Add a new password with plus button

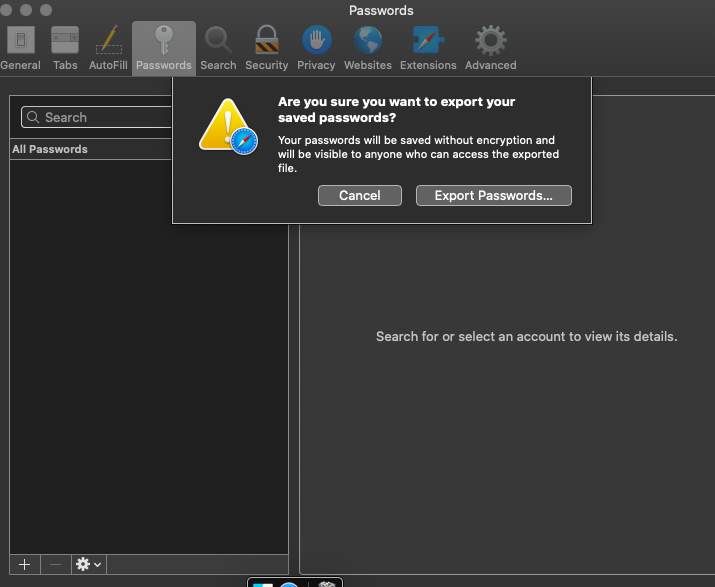point(25,565)
